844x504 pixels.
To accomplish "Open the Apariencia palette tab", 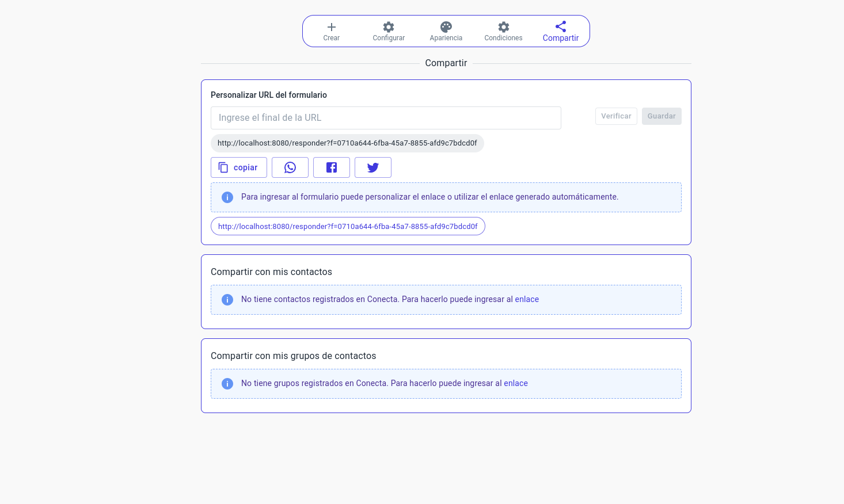I will 446,31.
